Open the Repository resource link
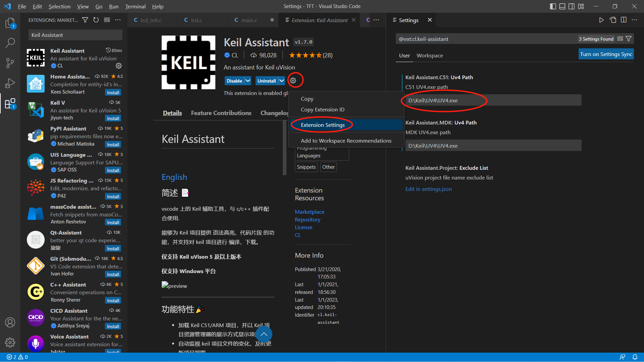The image size is (644, 362). [308, 219]
